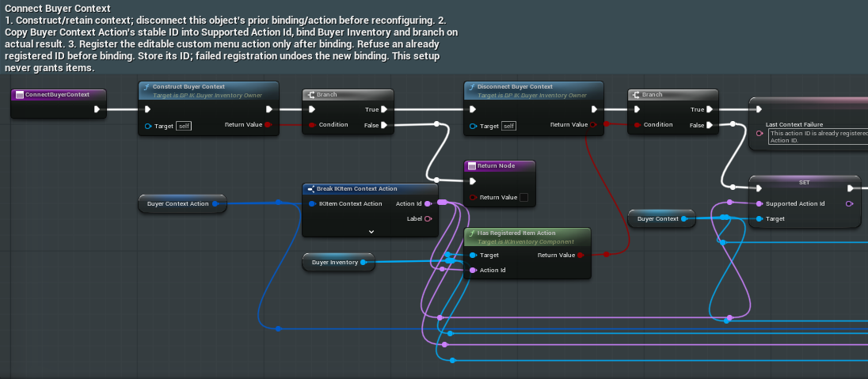Click exec input pin of second Branch
This screenshot has width=868, height=379.
[x=638, y=109]
